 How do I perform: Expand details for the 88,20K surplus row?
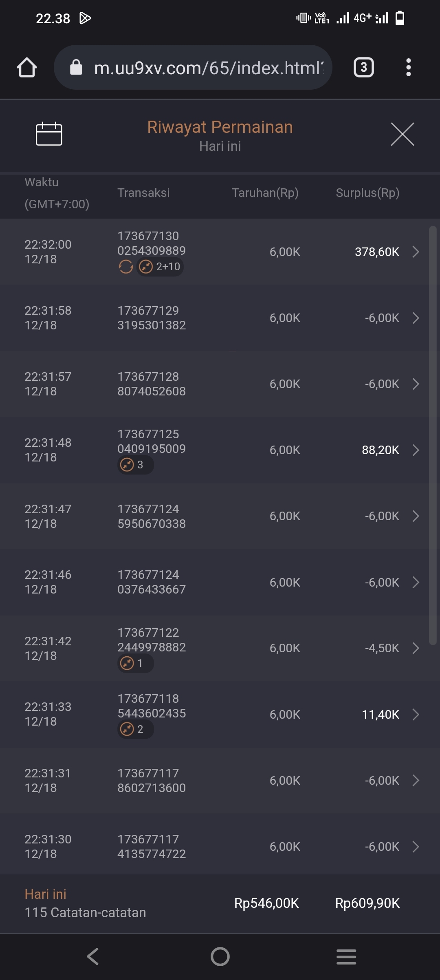pos(416,450)
